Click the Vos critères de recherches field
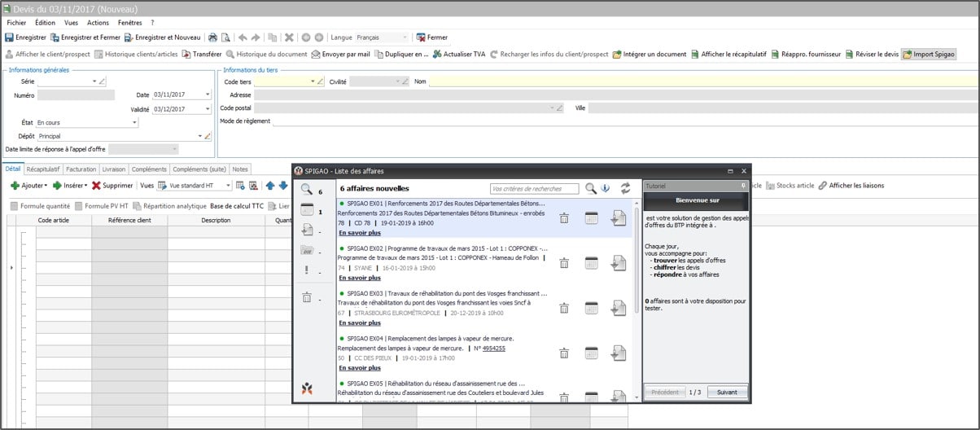Screen dimensions: 980x430 point(535,188)
